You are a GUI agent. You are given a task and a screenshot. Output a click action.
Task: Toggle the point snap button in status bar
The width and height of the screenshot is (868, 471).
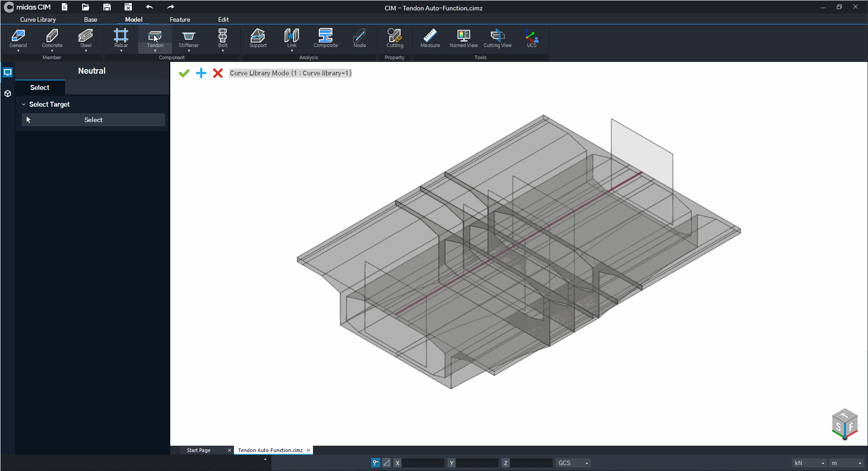click(375, 463)
